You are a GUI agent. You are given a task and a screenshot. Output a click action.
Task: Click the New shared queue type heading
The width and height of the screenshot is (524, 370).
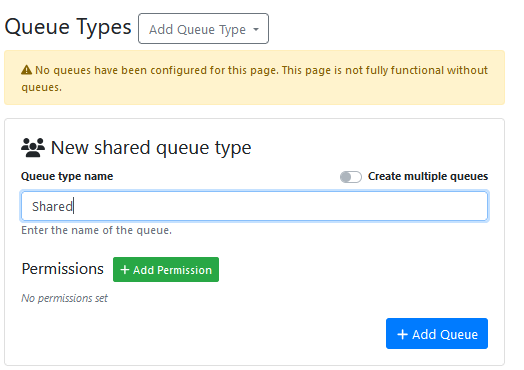[x=151, y=148]
